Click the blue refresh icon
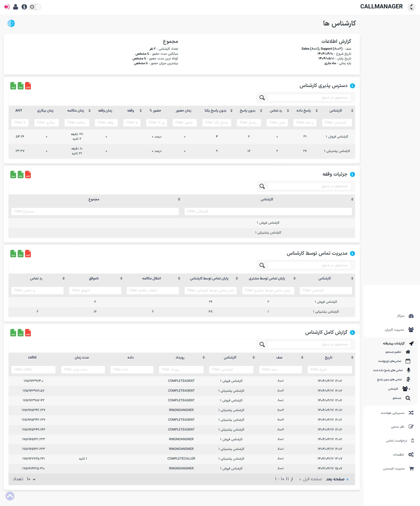The height and width of the screenshot is (506, 420). tap(11, 23)
